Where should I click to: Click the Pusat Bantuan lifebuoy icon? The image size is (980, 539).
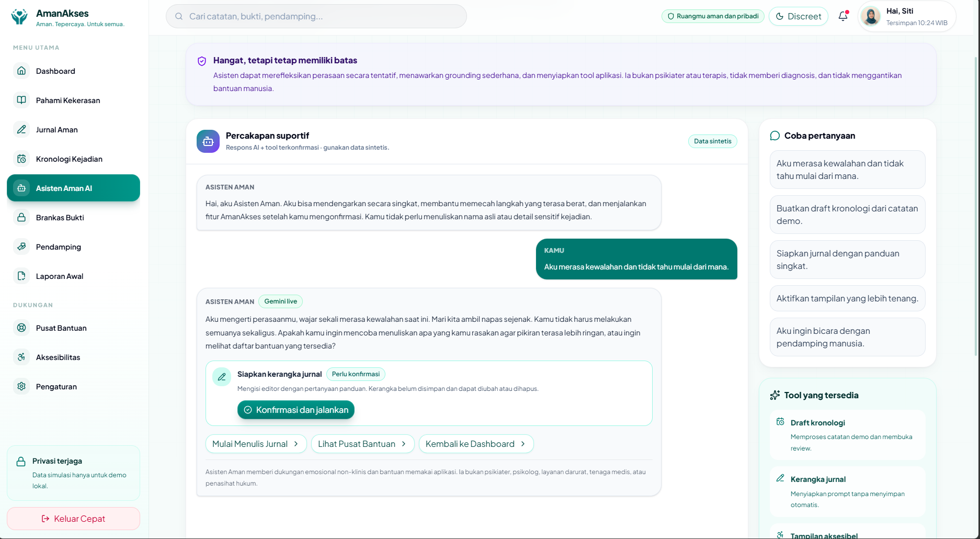tap(21, 328)
